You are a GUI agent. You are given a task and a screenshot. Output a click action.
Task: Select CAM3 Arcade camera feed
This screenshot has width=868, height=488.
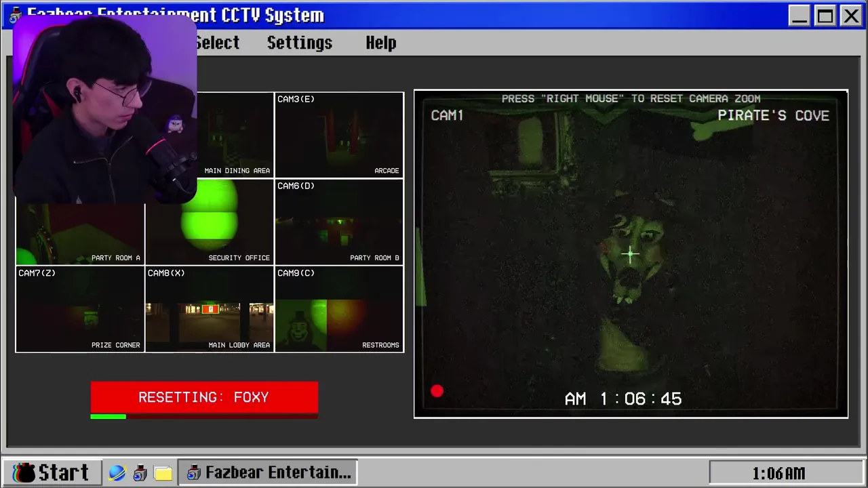point(339,135)
